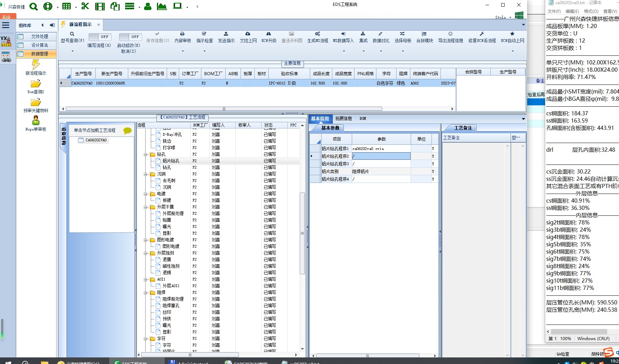619x364 pixels.
Task: Click the copy documents icon
Action: pyautogui.click(x=115, y=6)
